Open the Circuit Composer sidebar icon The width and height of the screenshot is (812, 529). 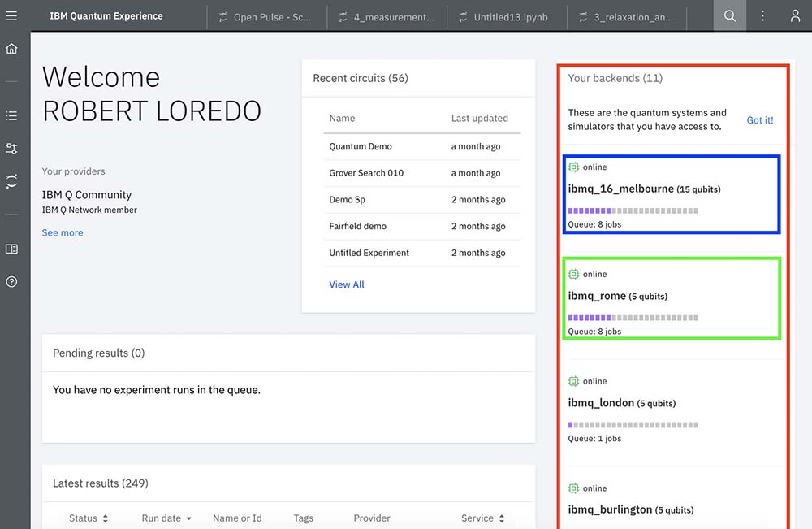[x=11, y=149]
